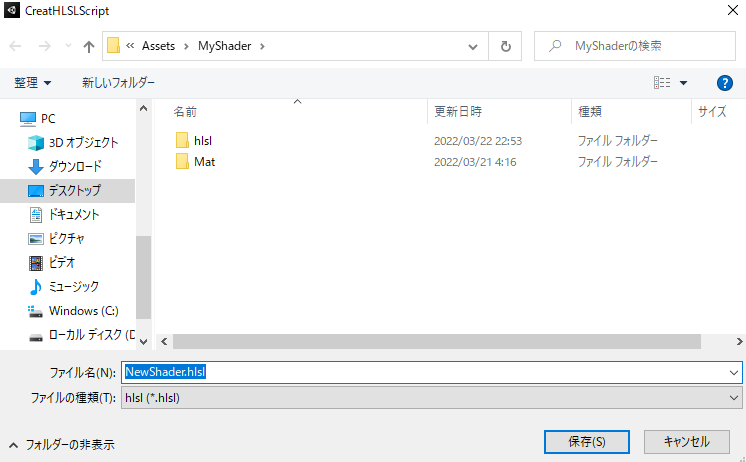Open the ファイルの種類 hlsl (*.hlsl) combo box

(432, 398)
